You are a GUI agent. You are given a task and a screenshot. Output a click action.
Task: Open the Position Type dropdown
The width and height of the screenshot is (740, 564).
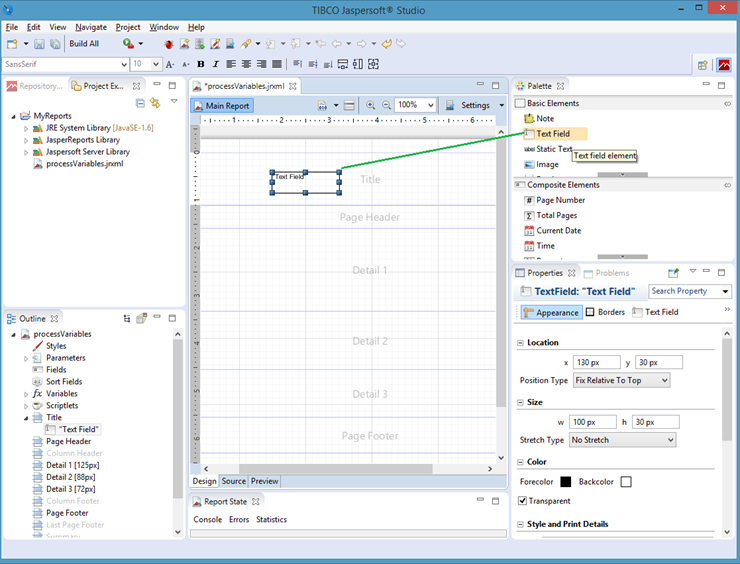[620, 381]
